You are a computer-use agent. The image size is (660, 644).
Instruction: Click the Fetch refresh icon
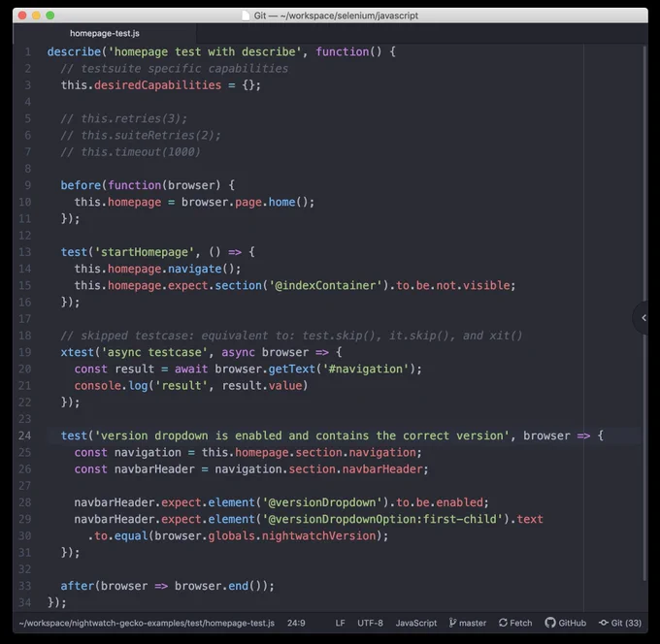[503, 623]
